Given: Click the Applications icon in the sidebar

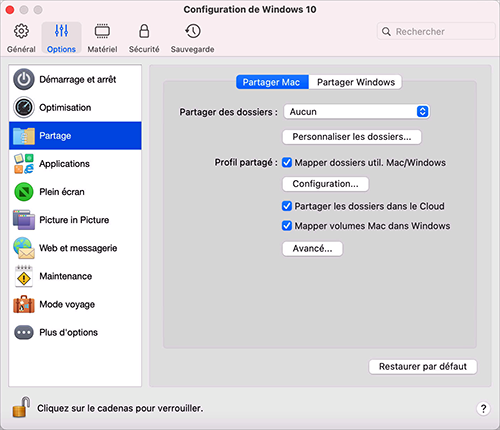Looking at the screenshot, I should click(x=24, y=164).
